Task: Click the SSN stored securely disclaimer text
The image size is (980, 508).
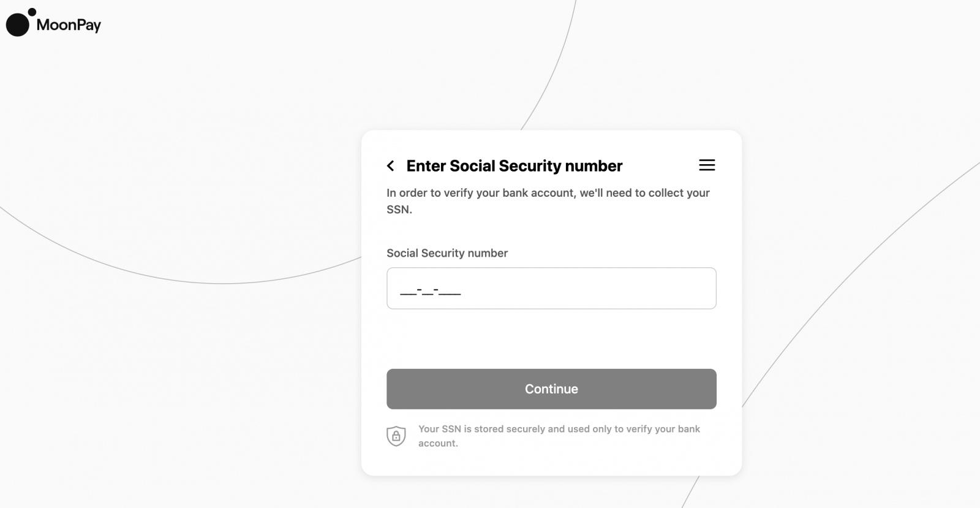Action: (559, 436)
